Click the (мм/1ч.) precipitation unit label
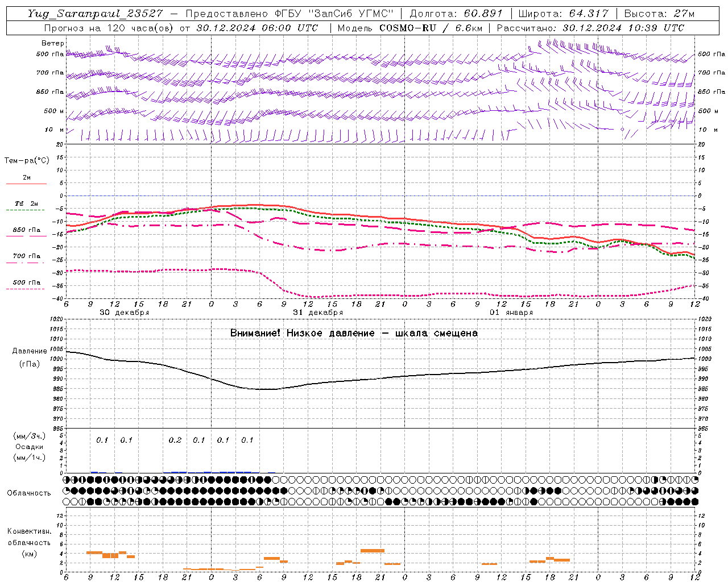Viewport: 728px width, 582px height. 29,458
